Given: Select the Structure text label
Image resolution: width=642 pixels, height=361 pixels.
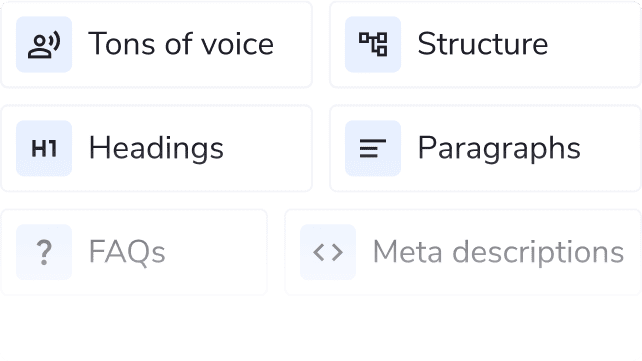Looking at the screenshot, I should point(483,44).
